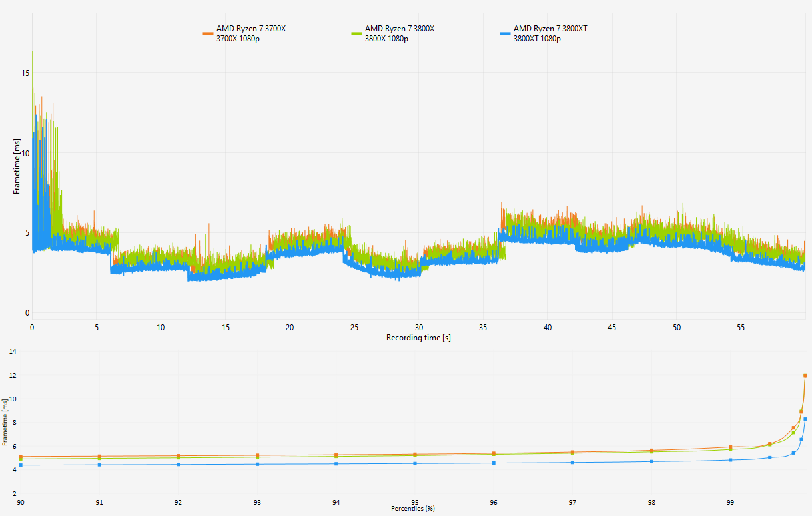This screenshot has height=516, width=812.
Task: Click the 30 tick label on the recording time axis
Action: 418,328
